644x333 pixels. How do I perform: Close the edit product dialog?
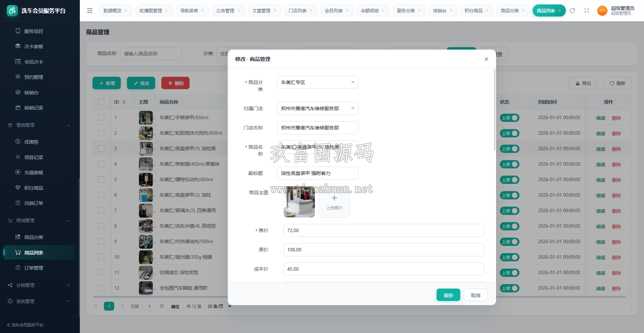(486, 59)
